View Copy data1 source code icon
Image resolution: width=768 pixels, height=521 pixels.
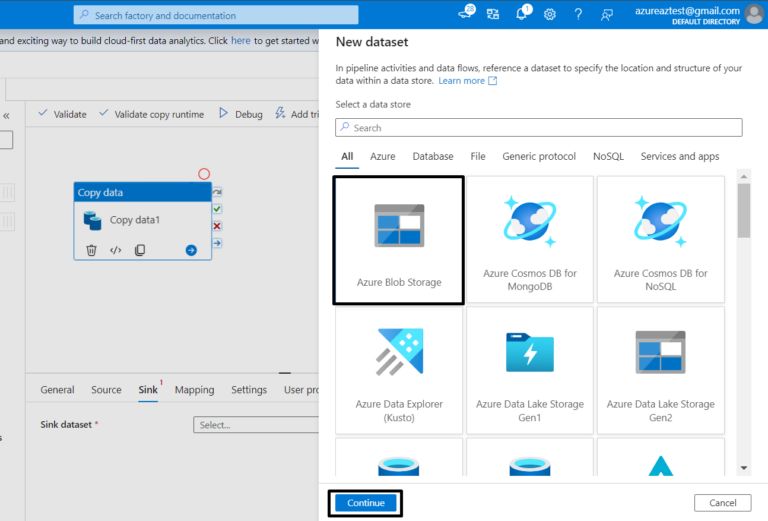click(x=116, y=250)
